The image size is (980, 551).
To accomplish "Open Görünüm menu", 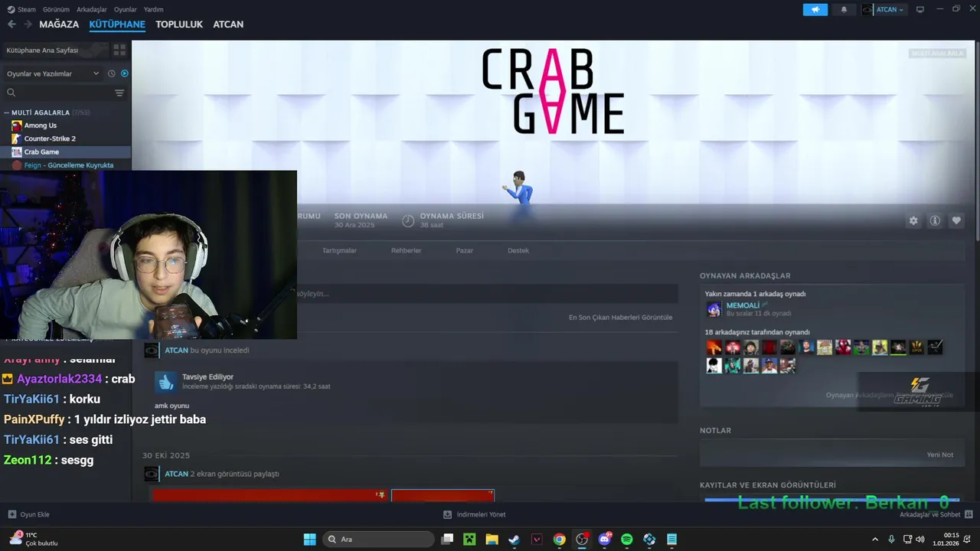I will [x=56, y=9].
